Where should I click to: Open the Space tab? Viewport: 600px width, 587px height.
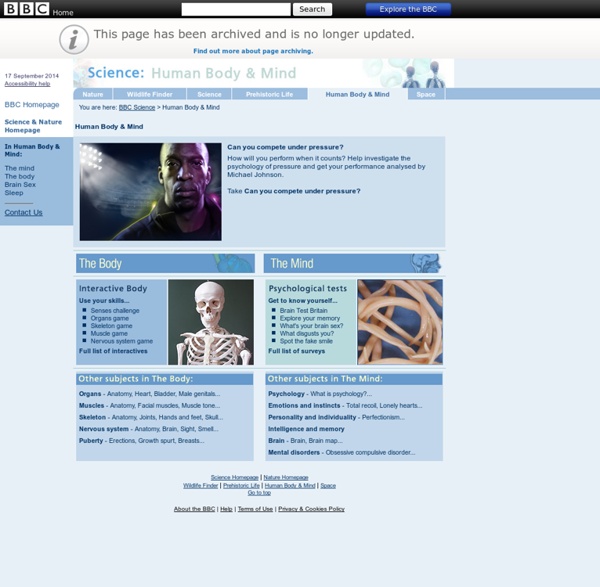(x=426, y=94)
